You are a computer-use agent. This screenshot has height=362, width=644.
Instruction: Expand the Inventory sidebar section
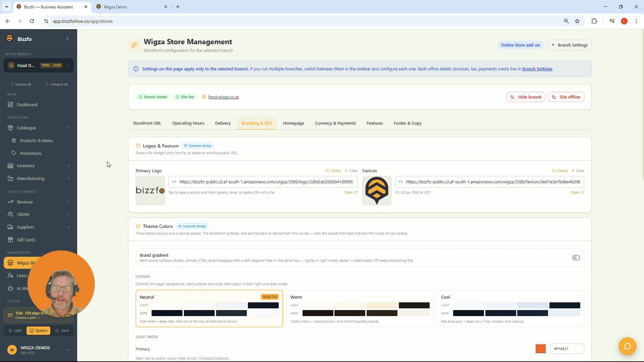(39, 166)
